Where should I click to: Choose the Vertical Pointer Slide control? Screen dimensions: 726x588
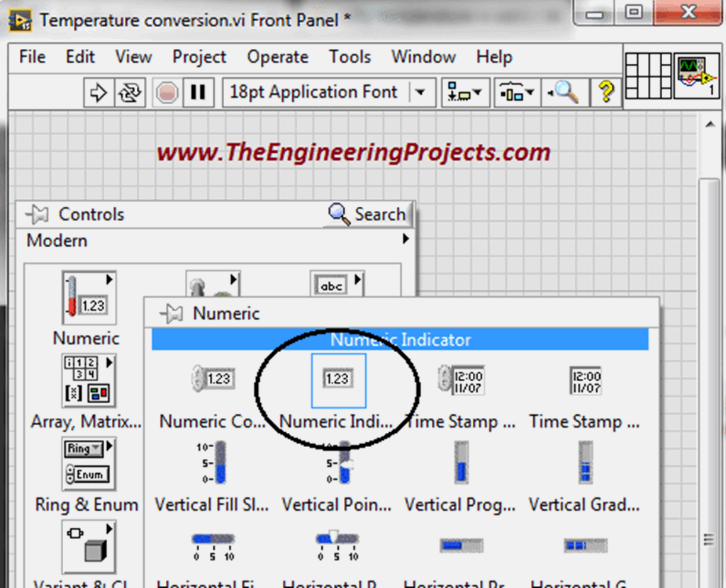(337, 462)
